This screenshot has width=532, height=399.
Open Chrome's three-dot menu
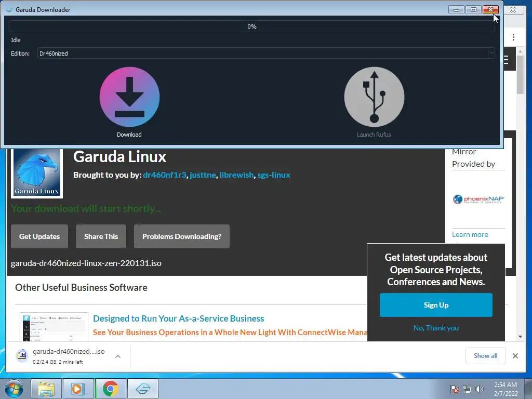point(513,37)
